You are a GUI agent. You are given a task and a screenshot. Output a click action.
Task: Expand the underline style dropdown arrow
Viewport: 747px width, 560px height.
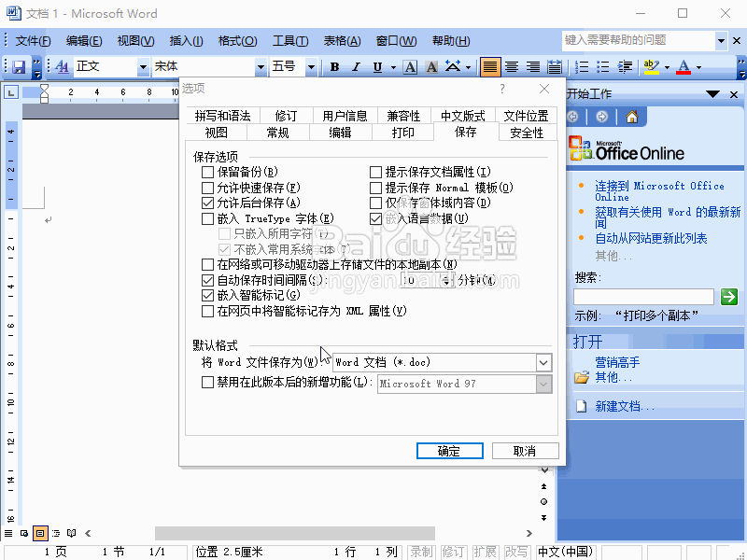393,67
